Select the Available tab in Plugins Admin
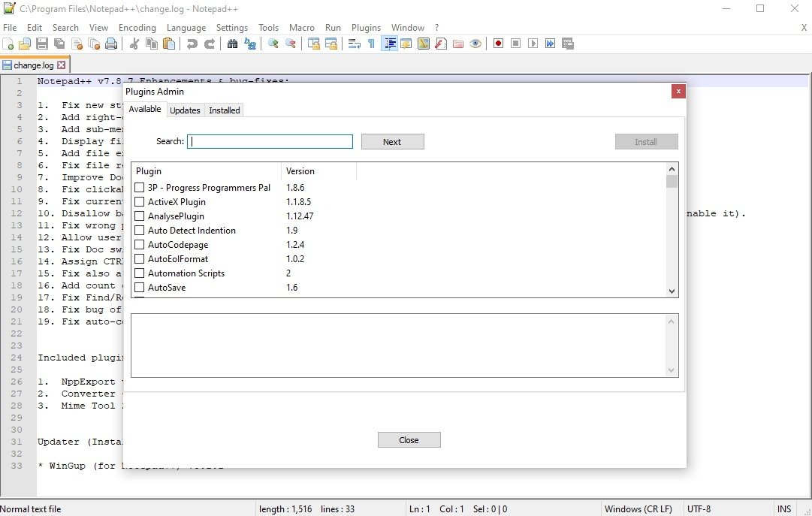812x516 pixels. coord(145,110)
